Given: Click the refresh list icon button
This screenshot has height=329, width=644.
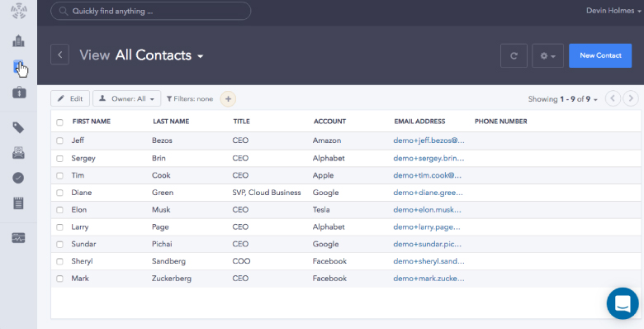Looking at the screenshot, I should [x=514, y=55].
